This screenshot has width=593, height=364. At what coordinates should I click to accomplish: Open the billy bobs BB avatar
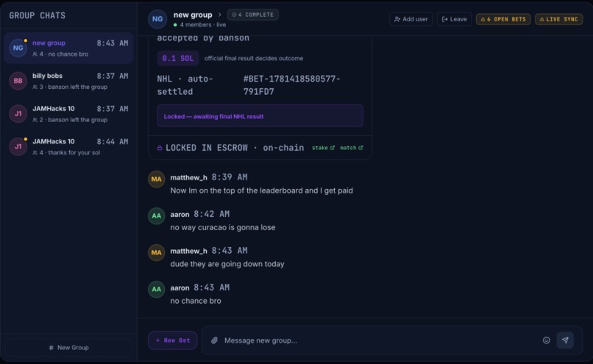click(x=18, y=81)
